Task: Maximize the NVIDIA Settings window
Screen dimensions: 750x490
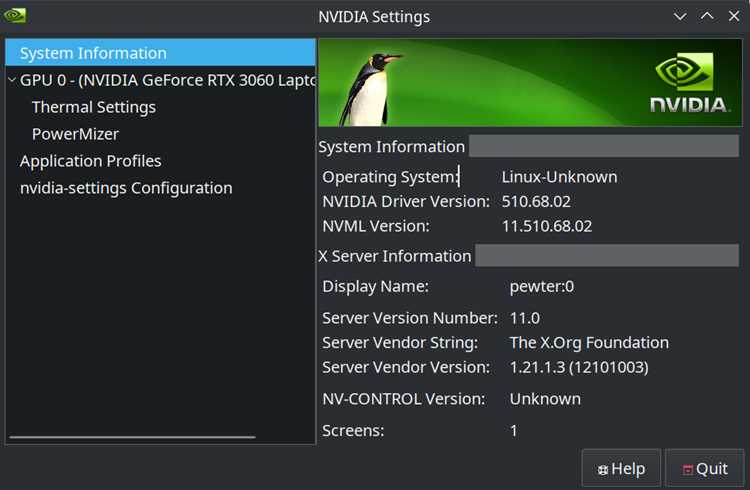Action: pyautogui.click(x=707, y=16)
